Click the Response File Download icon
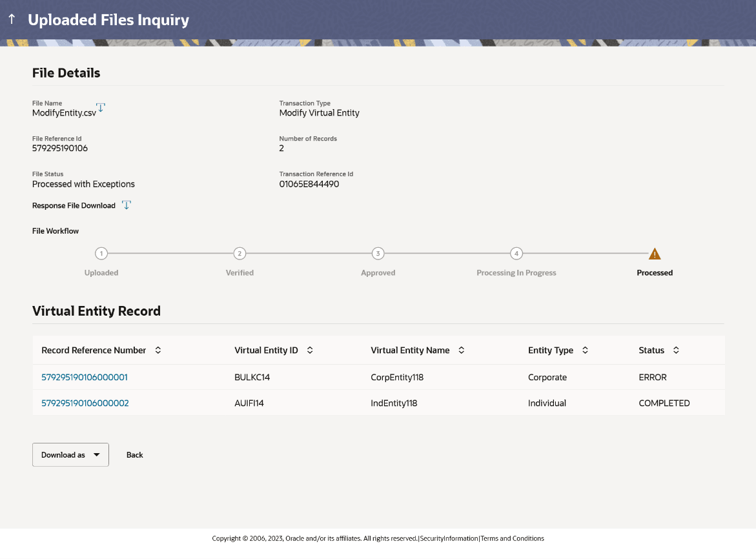 [x=127, y=205]
